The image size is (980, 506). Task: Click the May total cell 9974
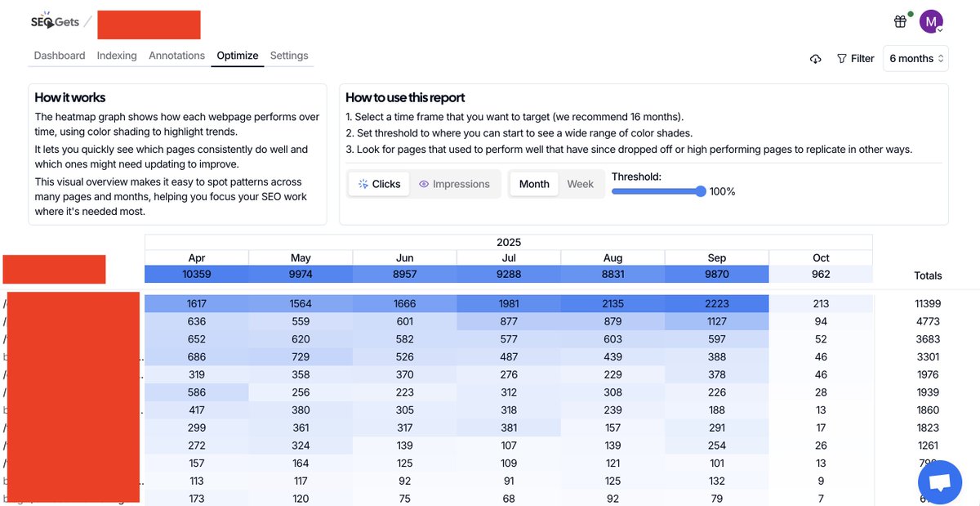click(301, 275)
